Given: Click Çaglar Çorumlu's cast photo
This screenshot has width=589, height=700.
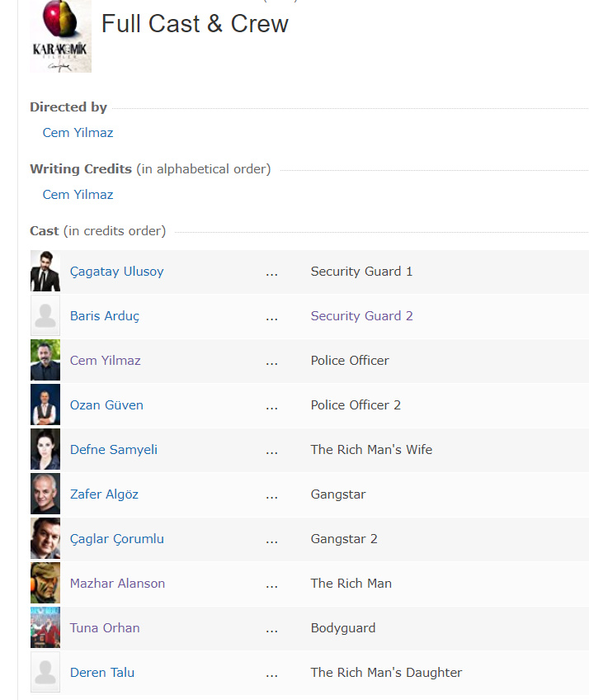Looking at the screenshot, I should (x=45, y=539).
